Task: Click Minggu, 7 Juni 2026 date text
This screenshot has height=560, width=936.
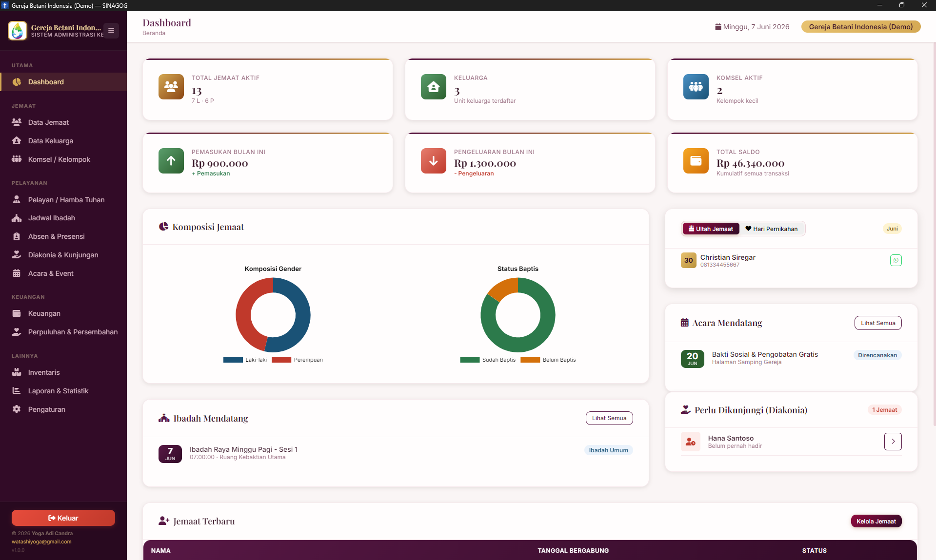Action: coord(756,27)
